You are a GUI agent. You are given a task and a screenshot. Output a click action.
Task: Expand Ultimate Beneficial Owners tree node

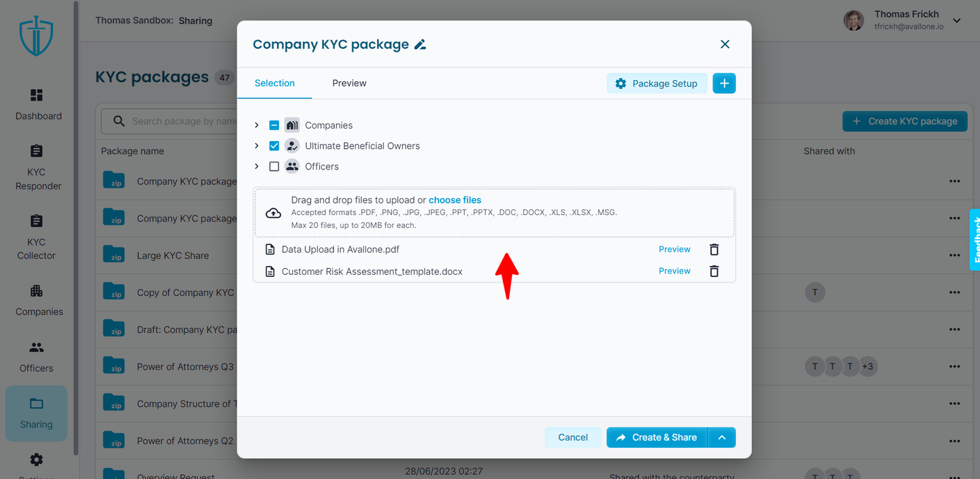[x=257, y=146]
